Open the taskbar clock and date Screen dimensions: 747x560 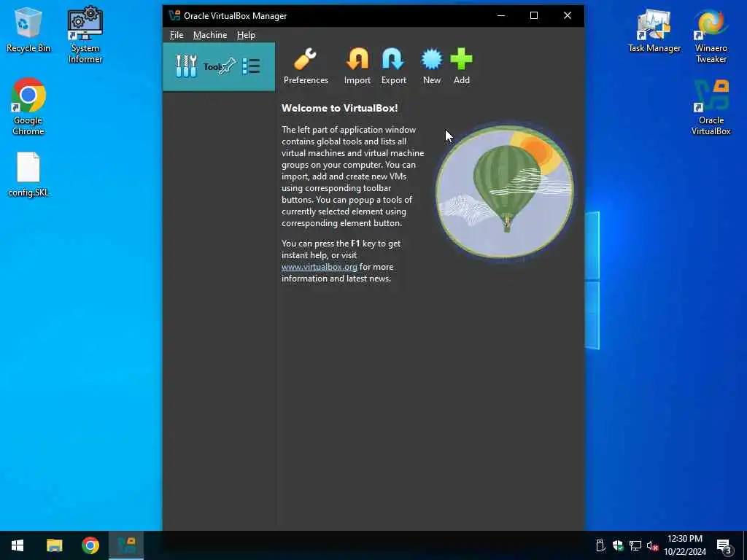(684, 545)
